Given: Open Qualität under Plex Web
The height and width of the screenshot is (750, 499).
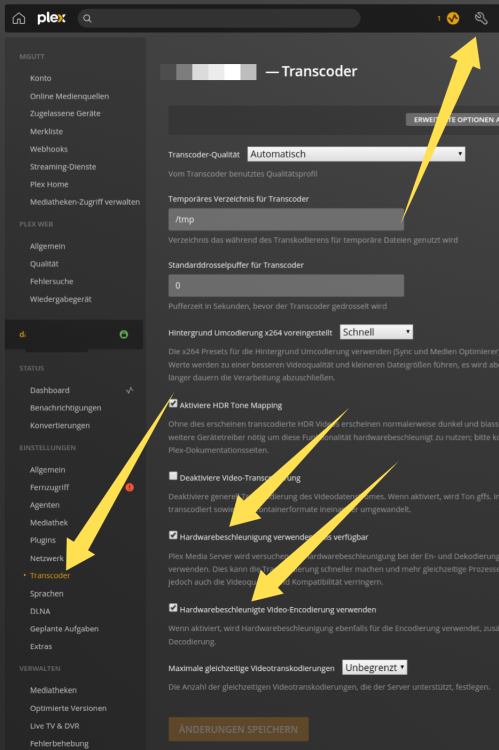Looking at the screenshot, I should tap(44, 264).
